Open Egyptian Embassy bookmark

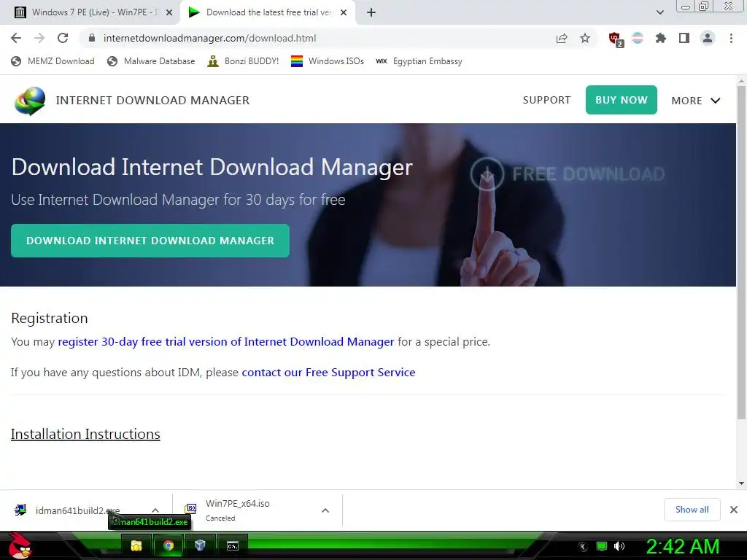(x=419, y=61)
